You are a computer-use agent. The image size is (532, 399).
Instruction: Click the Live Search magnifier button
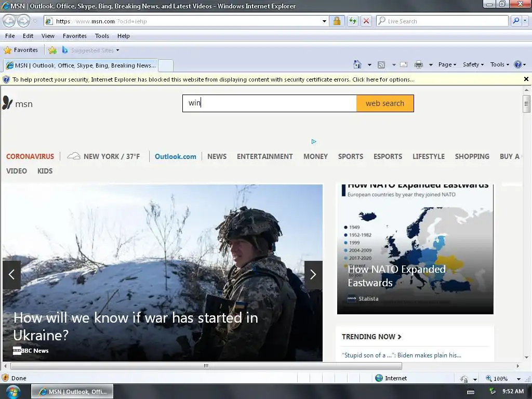(516, 21)
